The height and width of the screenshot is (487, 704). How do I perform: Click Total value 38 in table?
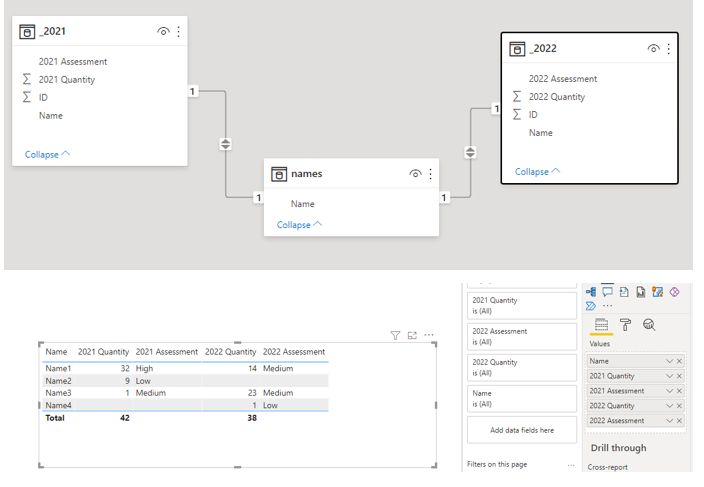coord(252,418)
